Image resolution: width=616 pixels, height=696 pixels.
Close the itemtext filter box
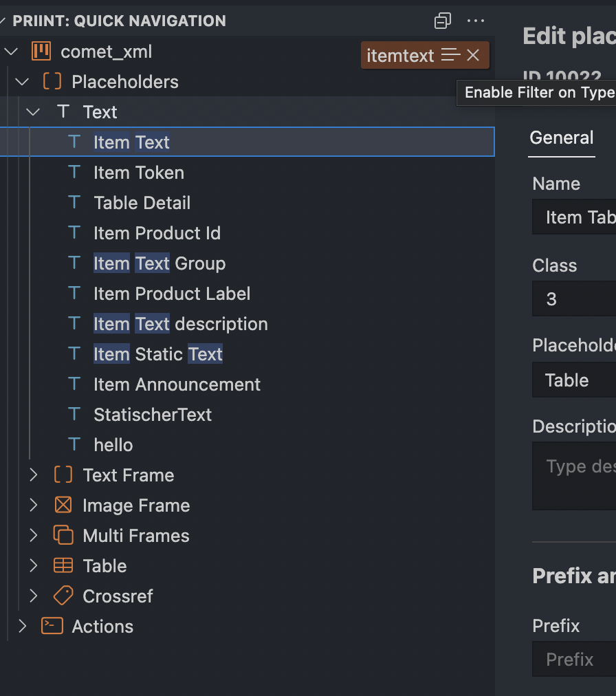(473, 55)
